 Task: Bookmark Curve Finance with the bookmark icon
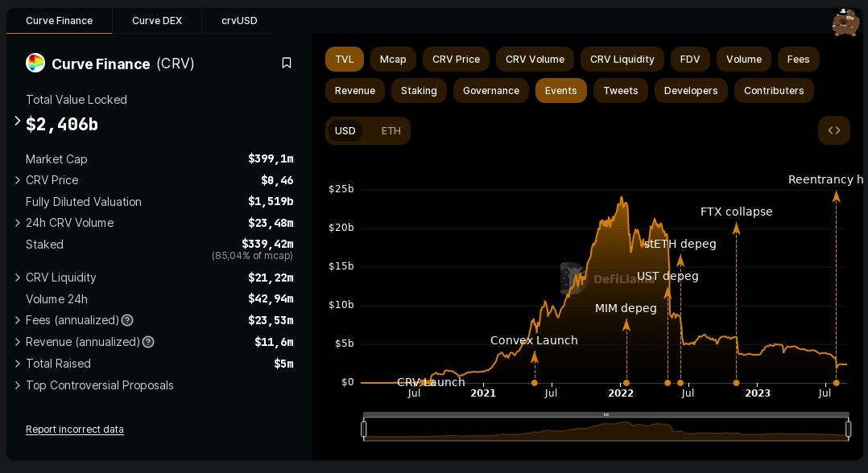click(x=286, y=63)
